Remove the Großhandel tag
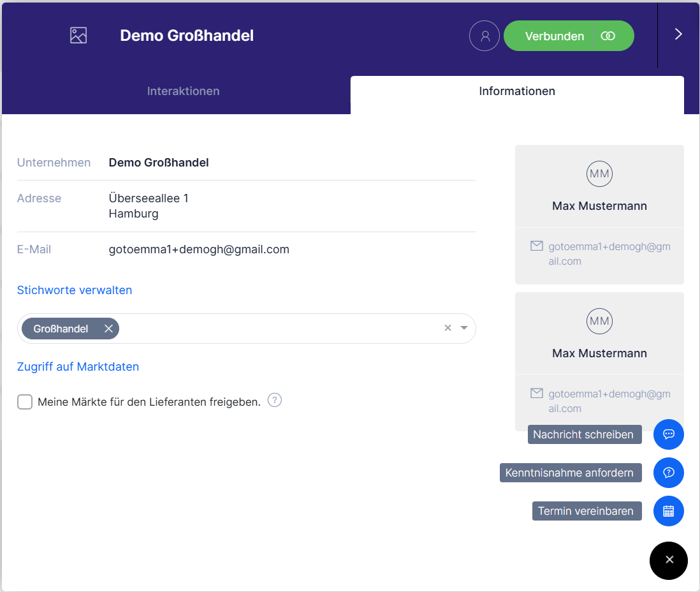Screen dimensions: 700x592 [x=108, y=329]
